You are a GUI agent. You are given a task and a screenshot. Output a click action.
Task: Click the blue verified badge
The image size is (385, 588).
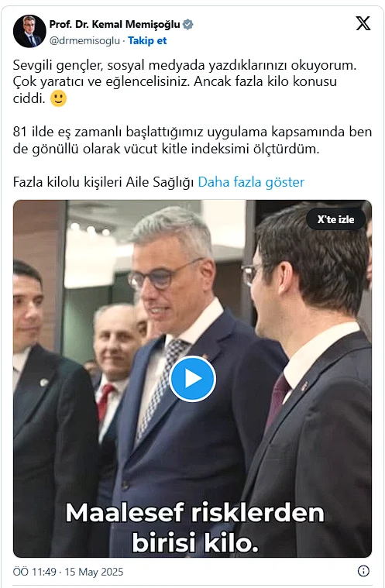point(187,25)
